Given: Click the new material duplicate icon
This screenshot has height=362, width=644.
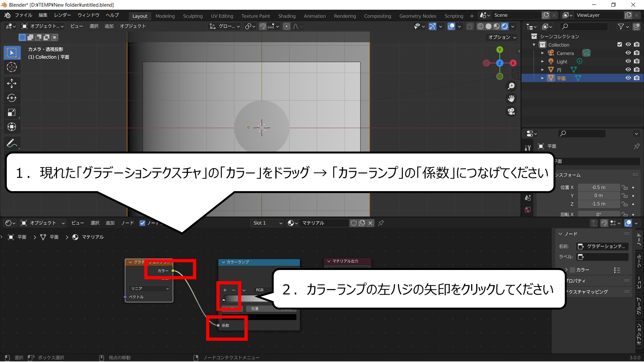Looking at the screenshot, I should click(362, 223).
